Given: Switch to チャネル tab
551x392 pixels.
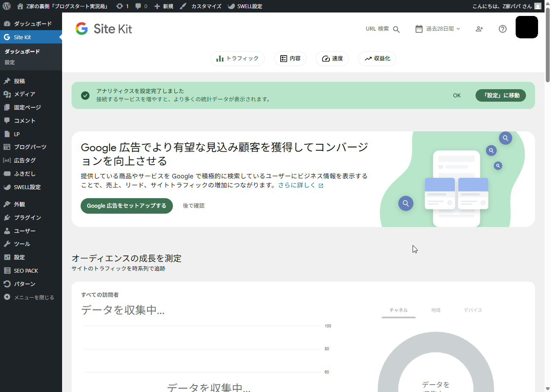Looking at the screenshot, I should tap(398, 310).
